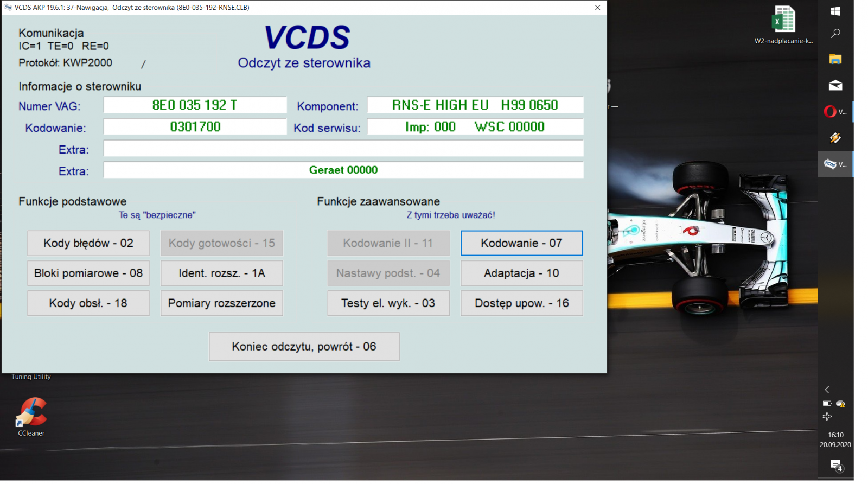Click the empty first Extra field
Screen dimensions: 868x484
(343, 149)
